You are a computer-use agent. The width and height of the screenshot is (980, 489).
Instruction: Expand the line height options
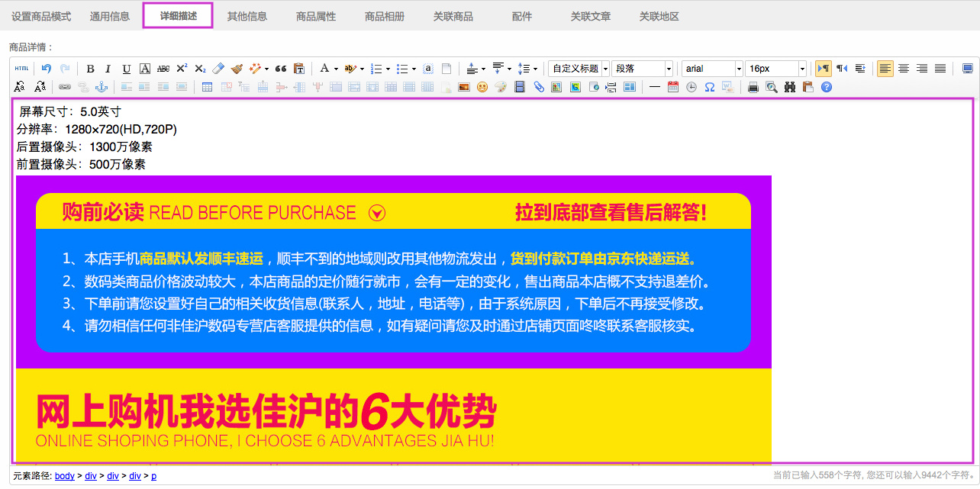[x=535, y=69]
